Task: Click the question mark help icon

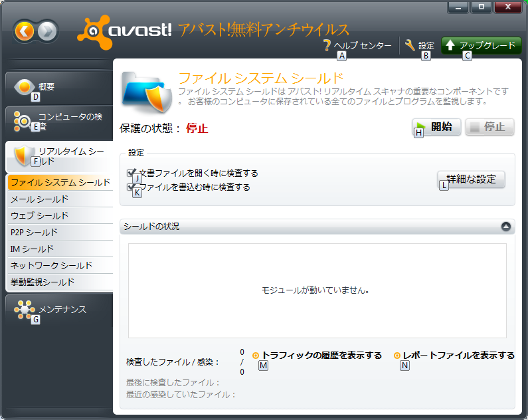Action: click(327, 45)
